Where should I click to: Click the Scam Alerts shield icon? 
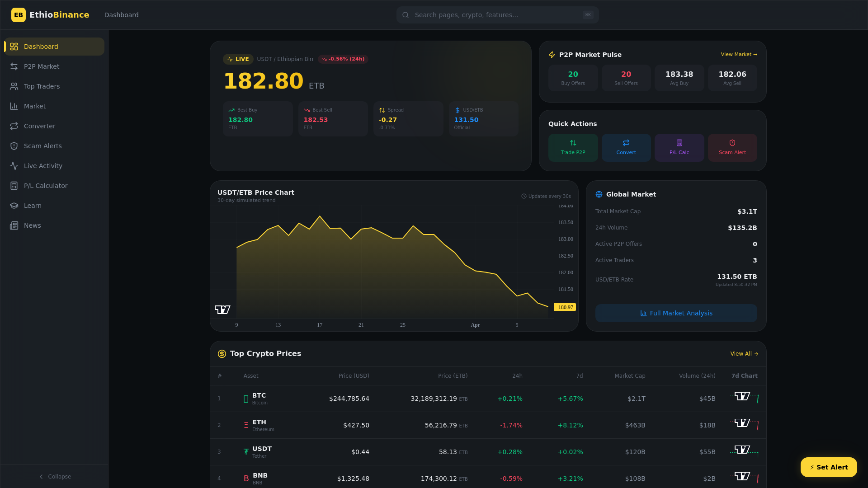click(14, 146)
